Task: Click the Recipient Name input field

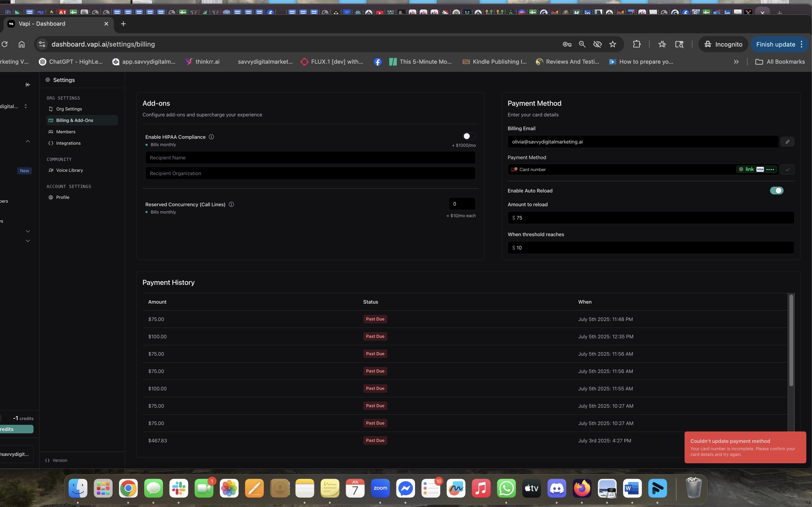Action: tap(310, 158)
